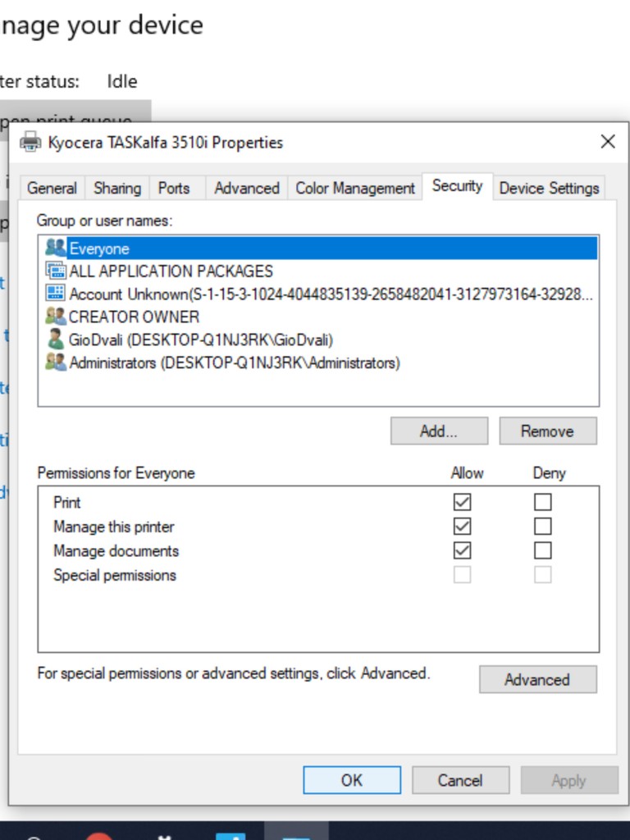Open the Advanced tab

tap(247, 188)
